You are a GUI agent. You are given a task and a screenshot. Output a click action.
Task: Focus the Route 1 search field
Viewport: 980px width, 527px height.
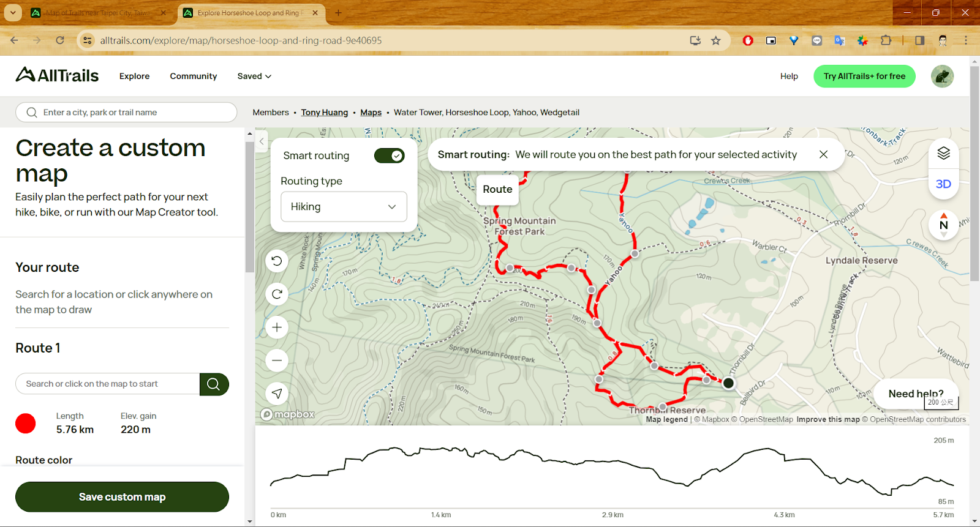click(x=108, y=384)
